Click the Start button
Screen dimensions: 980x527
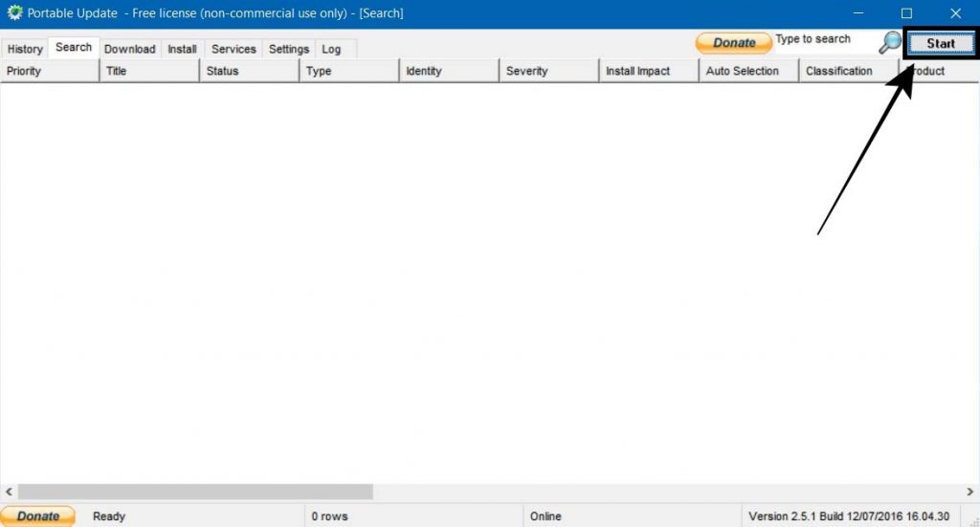[941, 43]
